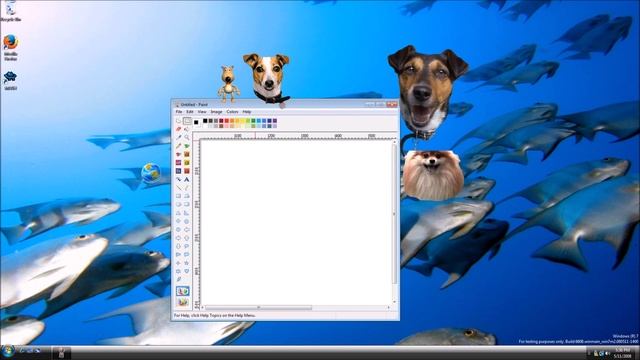The height and width of the screenshot is (360, 640).
Task: Open the View menu
Action: pyautogui.click(x=202, y=112)
